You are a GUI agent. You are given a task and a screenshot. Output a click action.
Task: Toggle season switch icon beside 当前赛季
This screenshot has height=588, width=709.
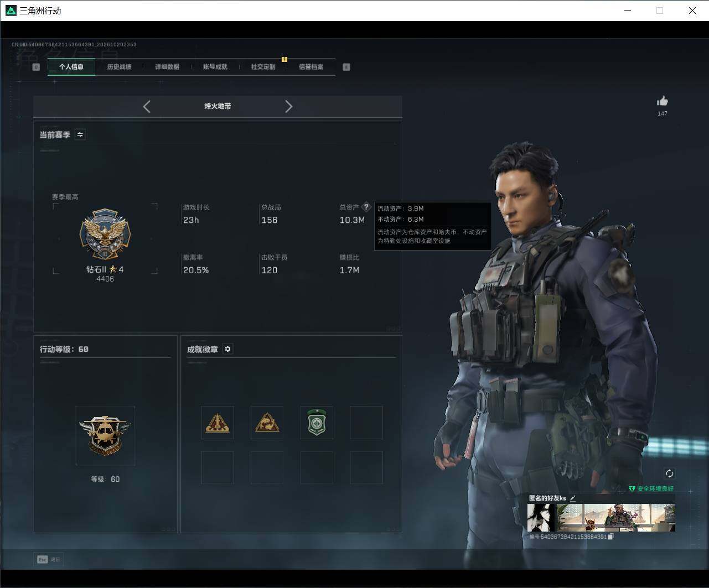click(x=80, y=134)
